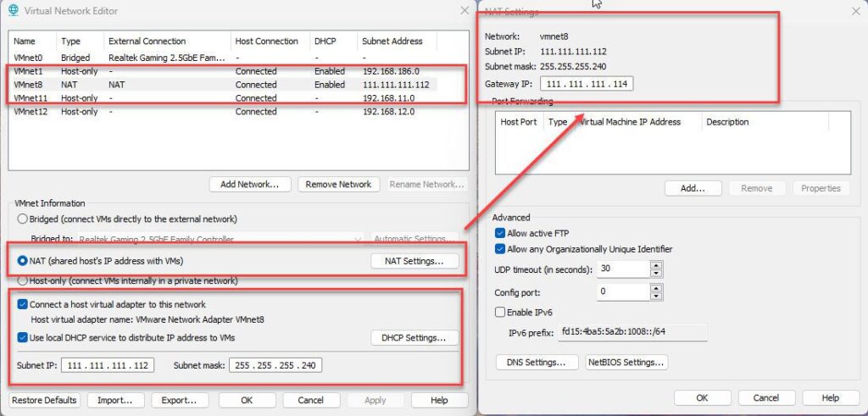This screenshot has height=416, width=868.
Task: Click the Name column header
Action: pyautogui.click(x=33, y=41)
